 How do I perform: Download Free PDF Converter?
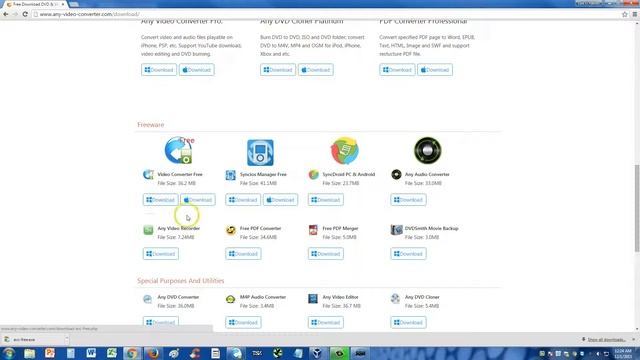pos(243,253)
